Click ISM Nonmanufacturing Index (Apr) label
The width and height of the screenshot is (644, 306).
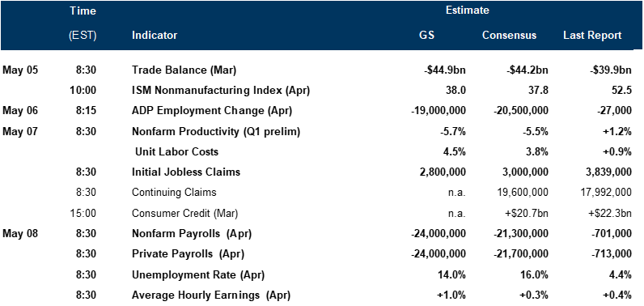pyautogui.click(x=221, y=91)
